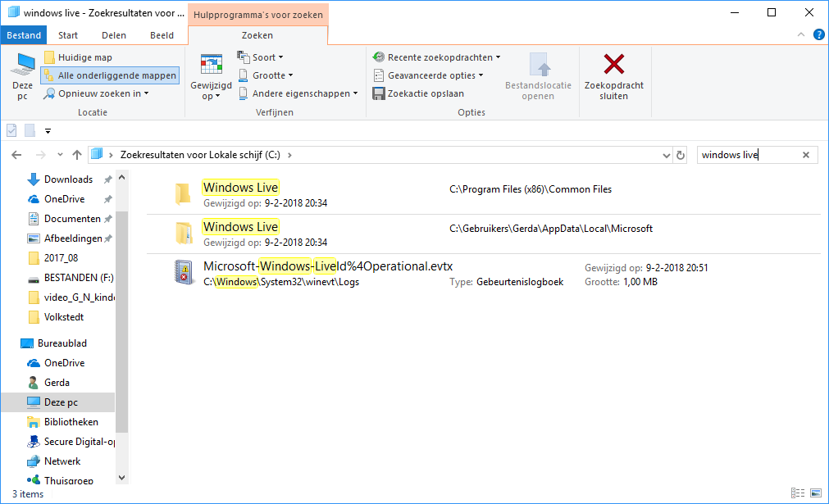Collapse the ribbon with the chevron
This screenshot has width=829, height=504.
click(801, 35)
